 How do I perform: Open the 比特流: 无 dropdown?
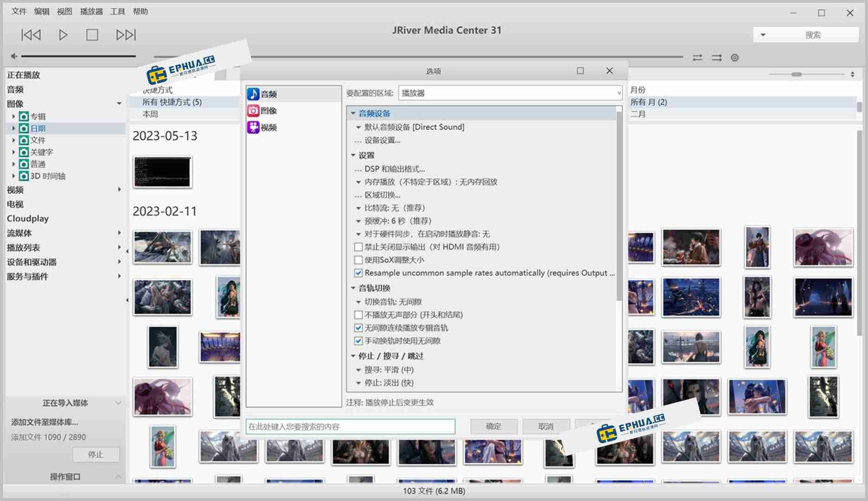coord(359,208)
